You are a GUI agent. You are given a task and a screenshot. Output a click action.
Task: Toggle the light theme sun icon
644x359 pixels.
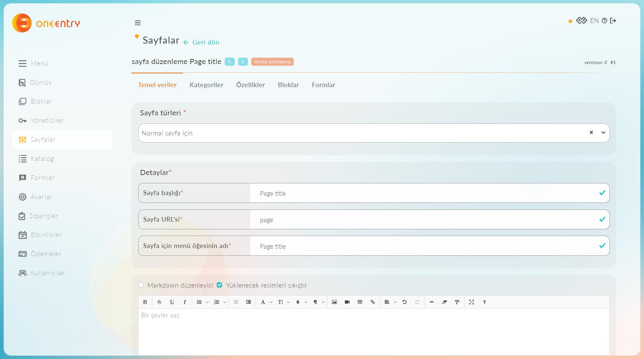[x=570, y=21]
